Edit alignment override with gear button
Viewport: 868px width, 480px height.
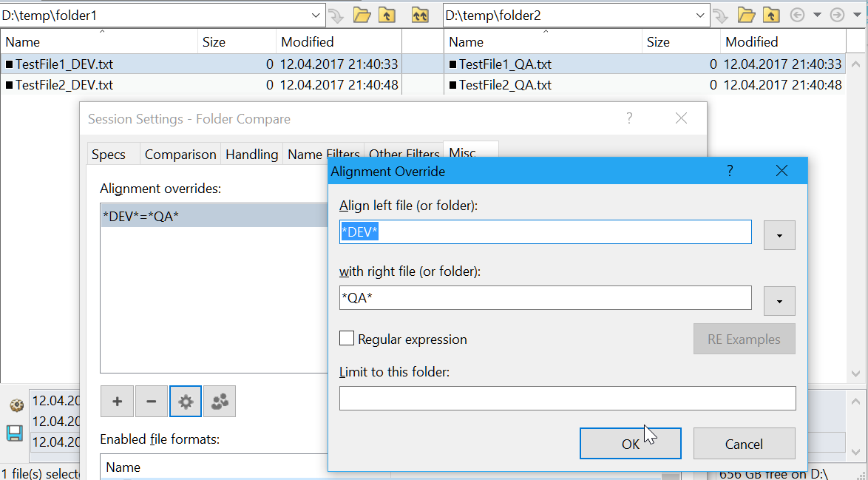186,402
